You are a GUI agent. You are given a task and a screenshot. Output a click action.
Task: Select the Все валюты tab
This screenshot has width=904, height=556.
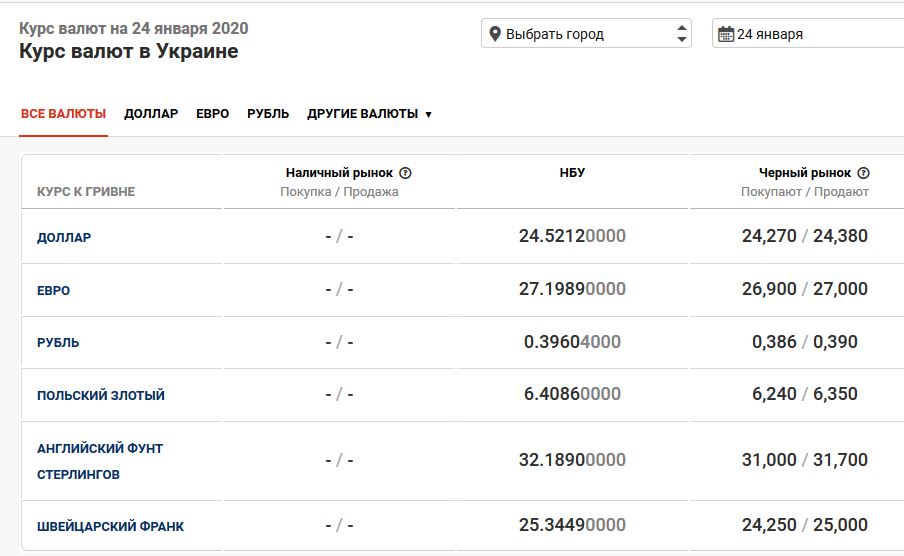(x=63, y=114)
